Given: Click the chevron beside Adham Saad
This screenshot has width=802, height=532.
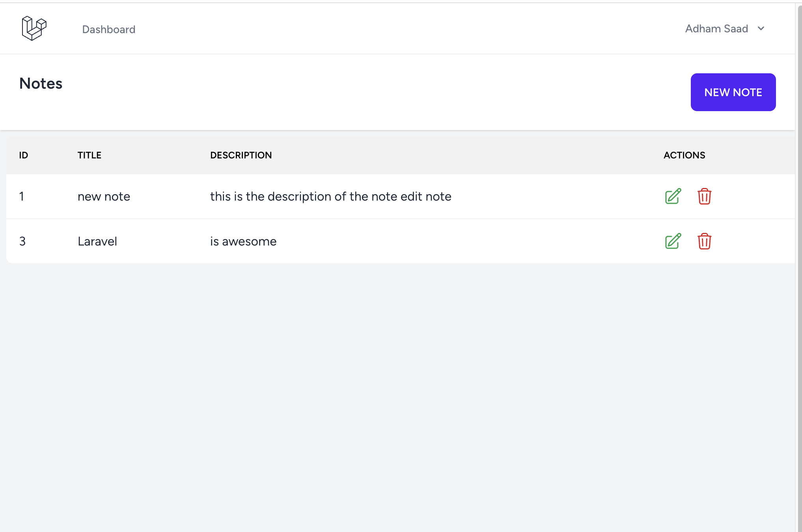Looking at the screenshot, I should [x=761, y=29].
